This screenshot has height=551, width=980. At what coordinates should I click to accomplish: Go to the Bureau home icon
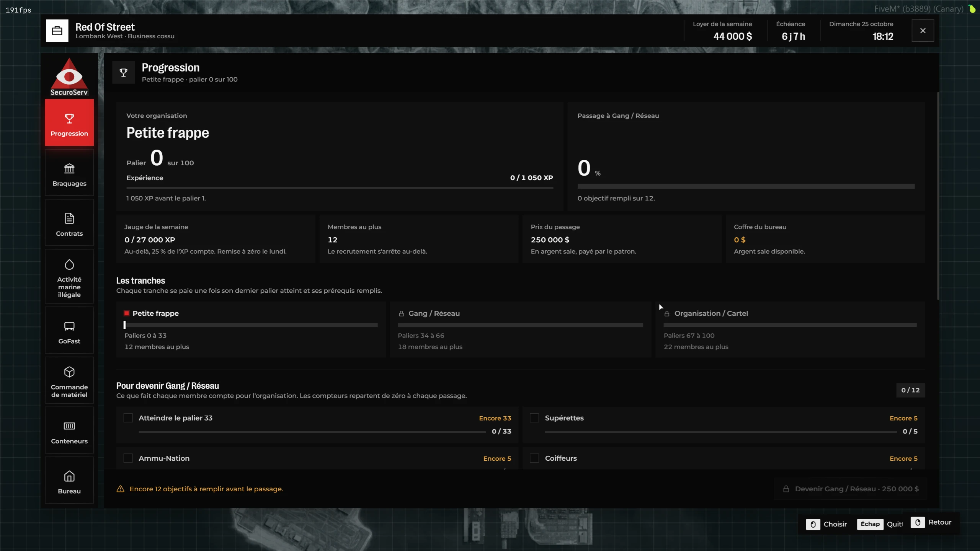point(69,476)
